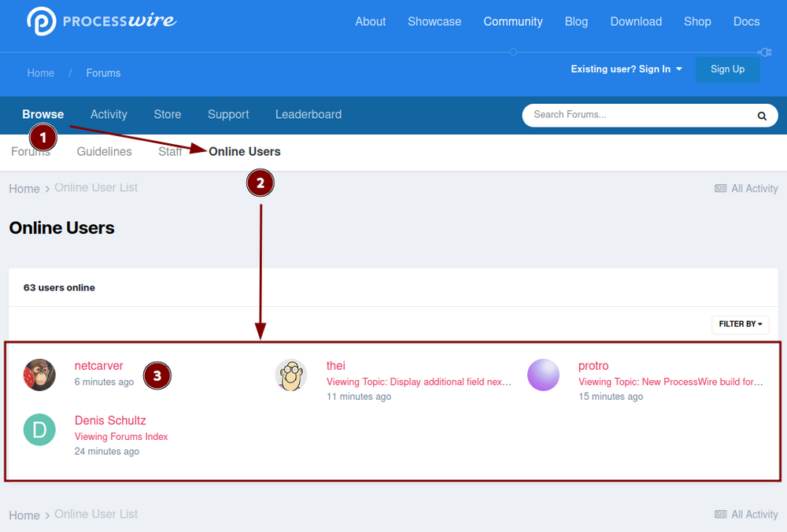Click the bottom All Activity newspaper icon
The height and width of the screenshot is (532, 787).
[x=720, y=515]
